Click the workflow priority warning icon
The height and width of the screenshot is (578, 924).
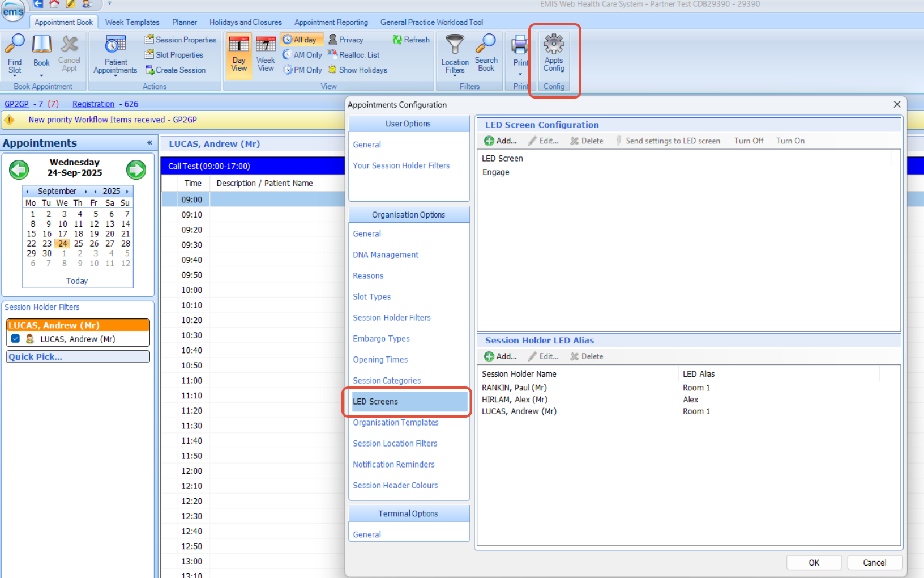(9, 120)
